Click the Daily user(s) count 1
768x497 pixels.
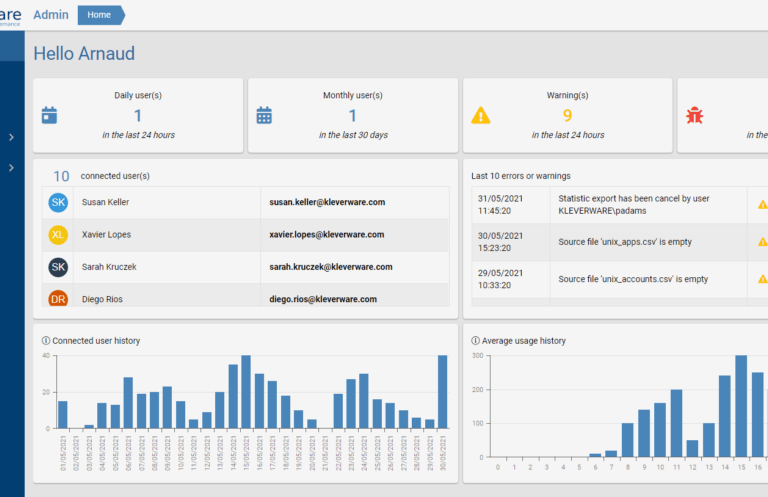click(x=138, y=116)
